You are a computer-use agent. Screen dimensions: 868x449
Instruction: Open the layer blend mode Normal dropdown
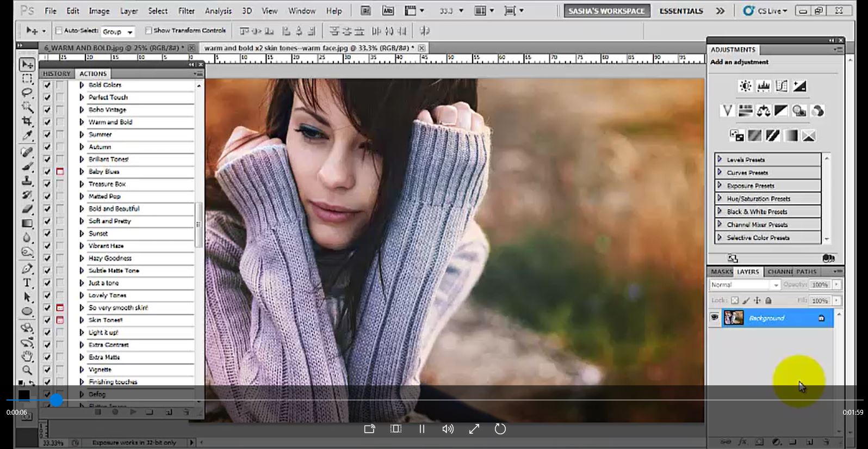(745, 285)
